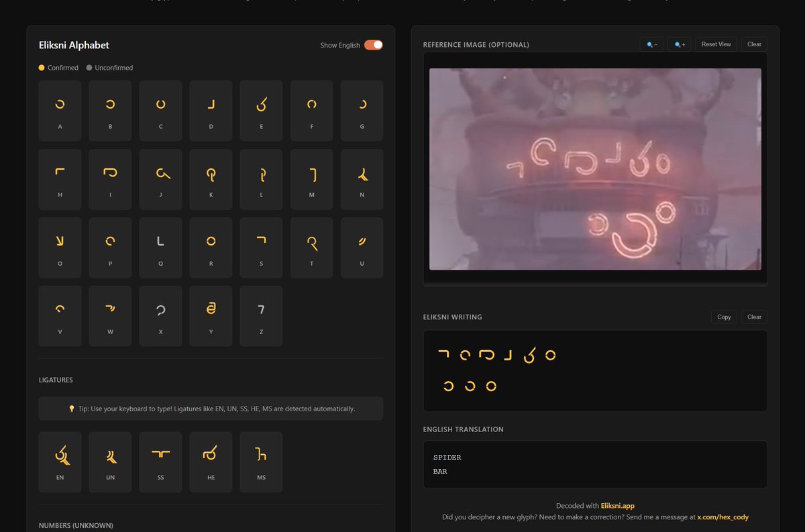805x532 pixels.
Task: Click the reference image of glowing glyphs
Action: (595, 169)
